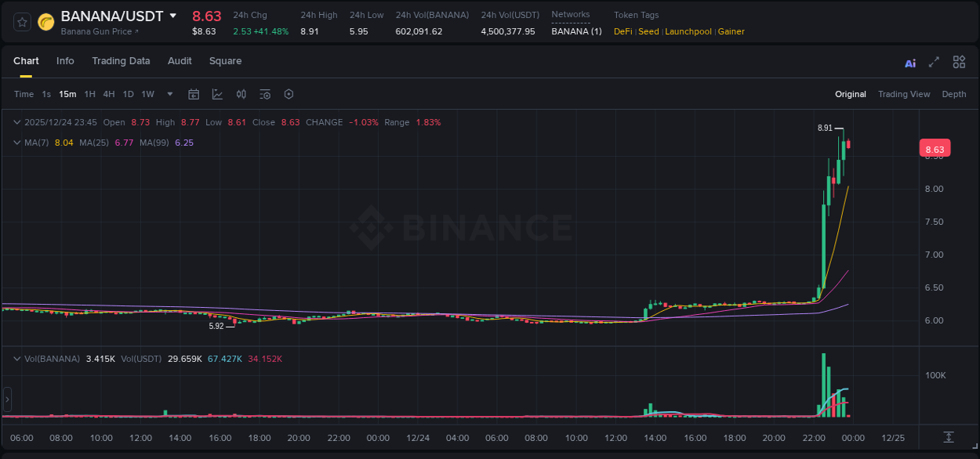Screen dimensions: 980x459
Task: Switch chart view to Trading View
Action: point(904,94)
